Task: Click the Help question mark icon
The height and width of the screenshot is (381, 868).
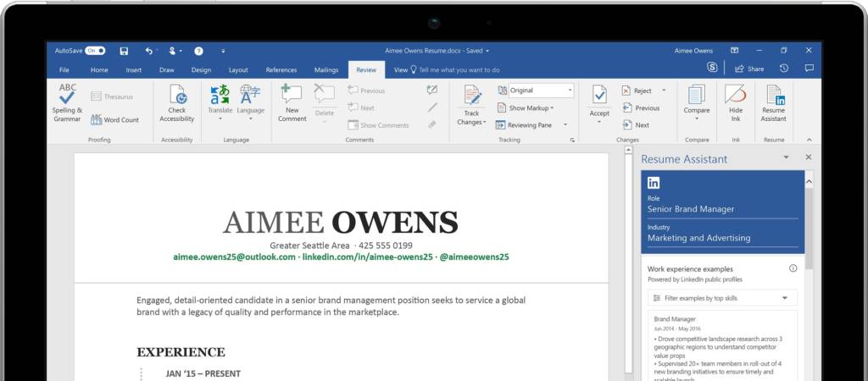Action: point(198,51)
